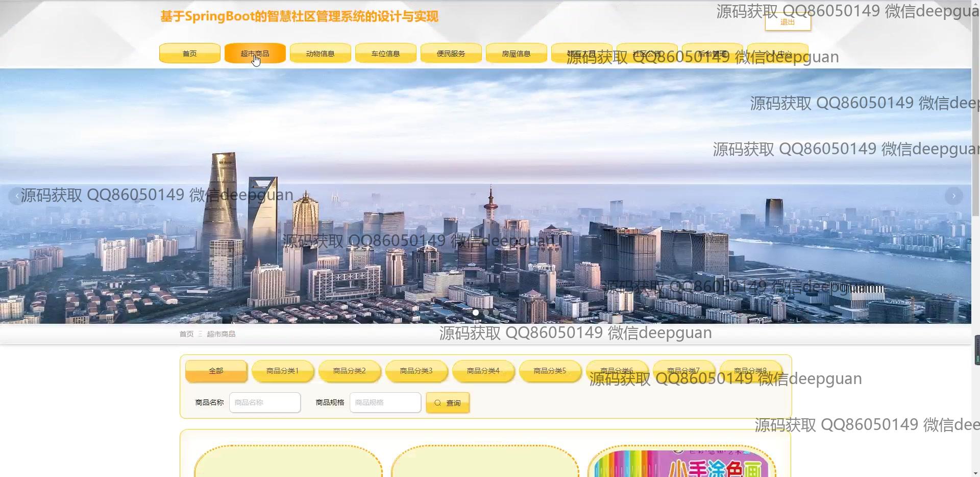This screenshot has height=477, width=980.
Task: Focus the 商品名称 input field
Action: (x=265, y=402)
